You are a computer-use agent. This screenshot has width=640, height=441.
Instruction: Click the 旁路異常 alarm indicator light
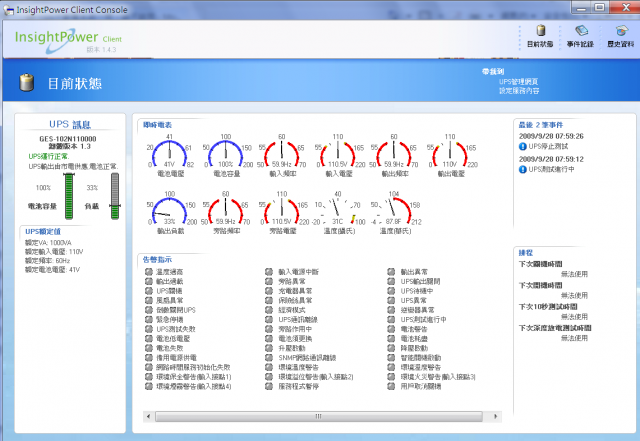coord(269,281)
